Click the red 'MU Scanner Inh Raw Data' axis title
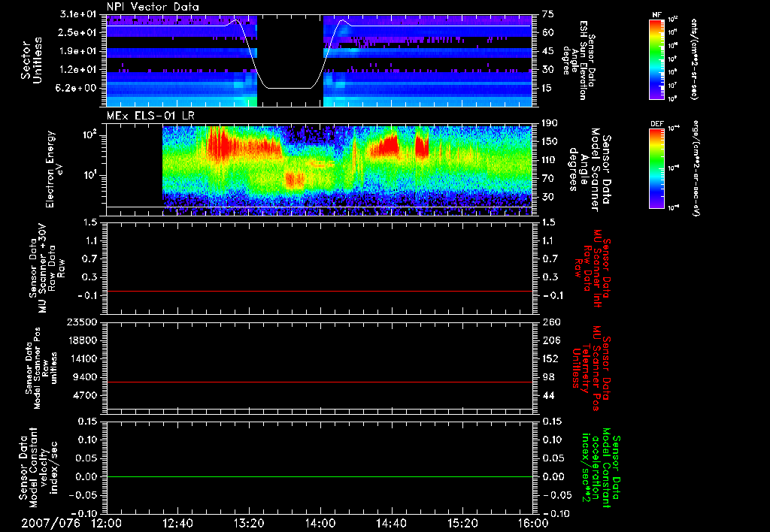This screenshot has height=532, width=770. [593, 268]
